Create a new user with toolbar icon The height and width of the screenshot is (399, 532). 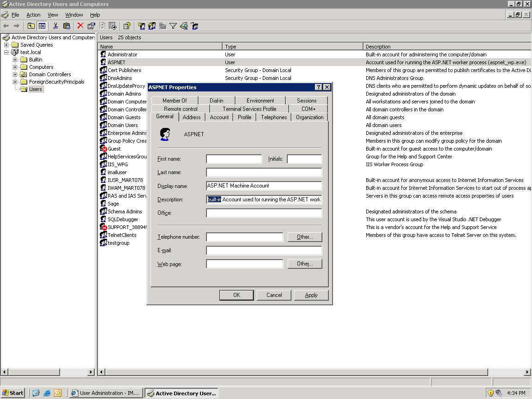point(141,26)
